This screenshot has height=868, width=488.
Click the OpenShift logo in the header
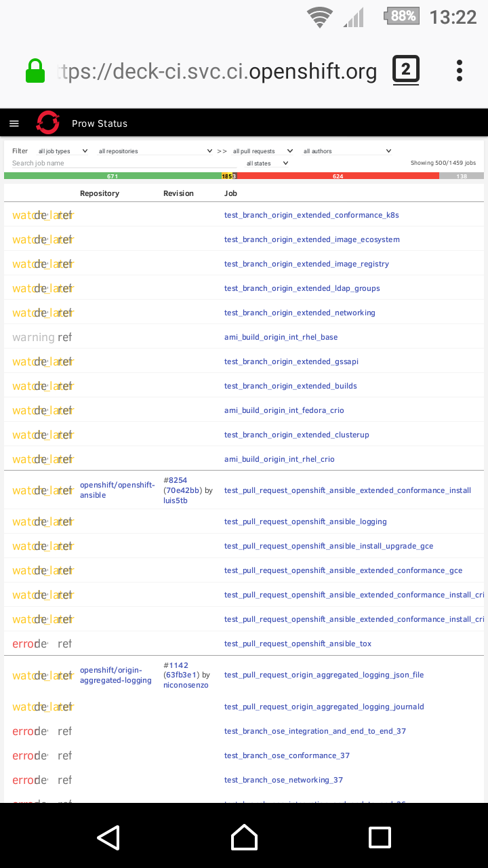48,123
